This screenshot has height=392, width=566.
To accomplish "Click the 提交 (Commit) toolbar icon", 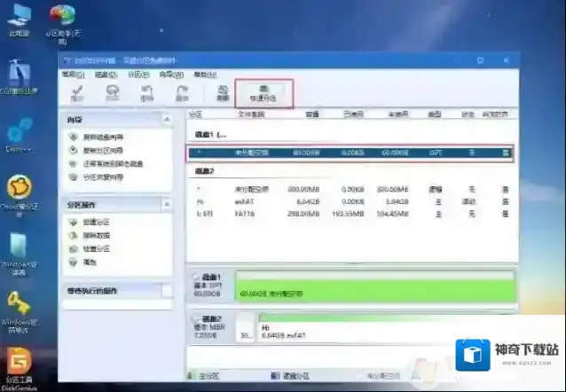I will [x=75, y=93].
